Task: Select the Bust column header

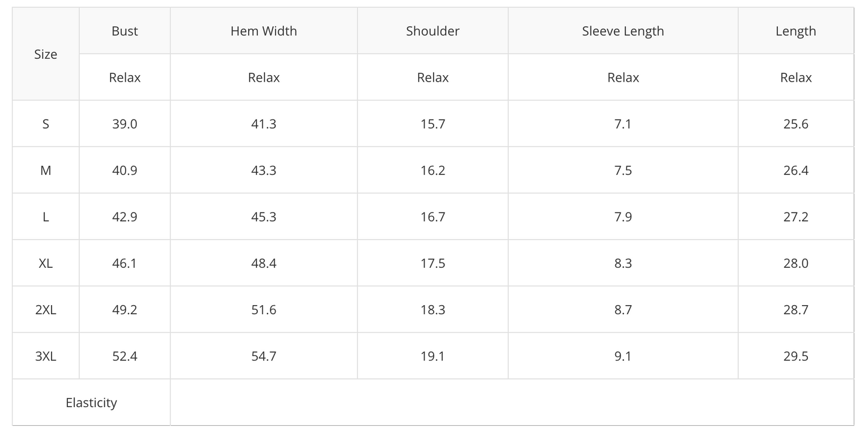Action: (125, 31)
